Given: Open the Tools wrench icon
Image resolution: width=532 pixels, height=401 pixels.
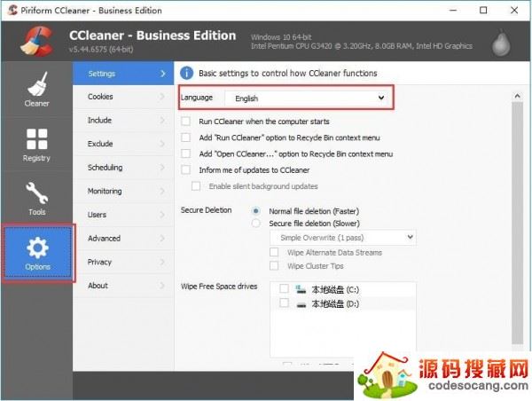Looking at the screenshot, I should (36, 193).
